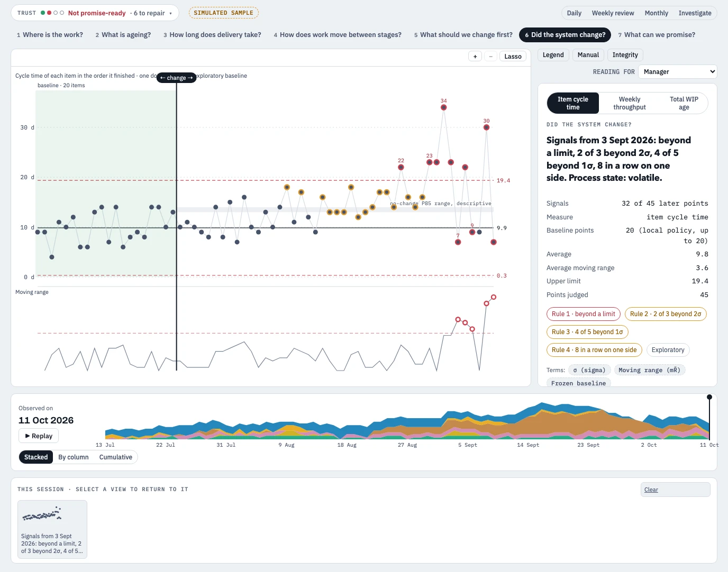The image size is (728, 572).
Task: Toggle Rule 1 beyond a limit chip
Action: pyautogui.click(x=584, y=314)
